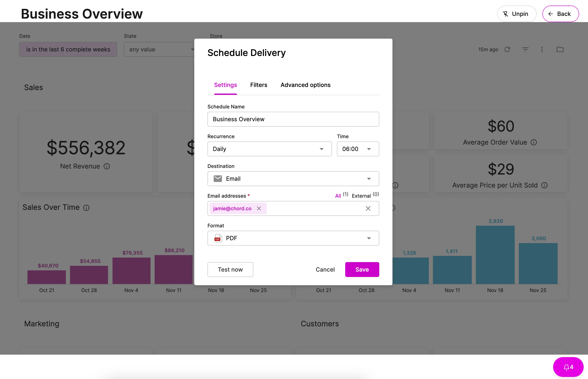588x379 pixels.
Task: Click the folder icon in toolbar
Action: coord(560,50)
